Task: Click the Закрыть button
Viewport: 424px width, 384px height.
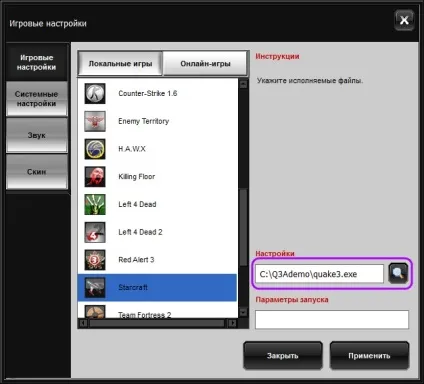Action: [x=283, y=356]
